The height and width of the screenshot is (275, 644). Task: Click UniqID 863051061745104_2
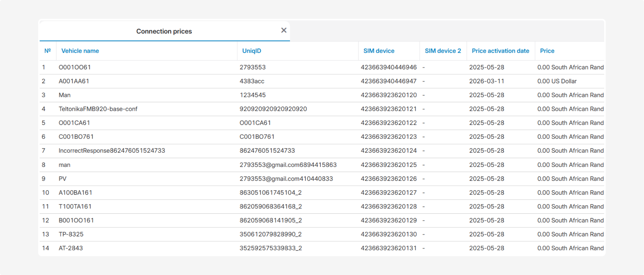point(270,193)
